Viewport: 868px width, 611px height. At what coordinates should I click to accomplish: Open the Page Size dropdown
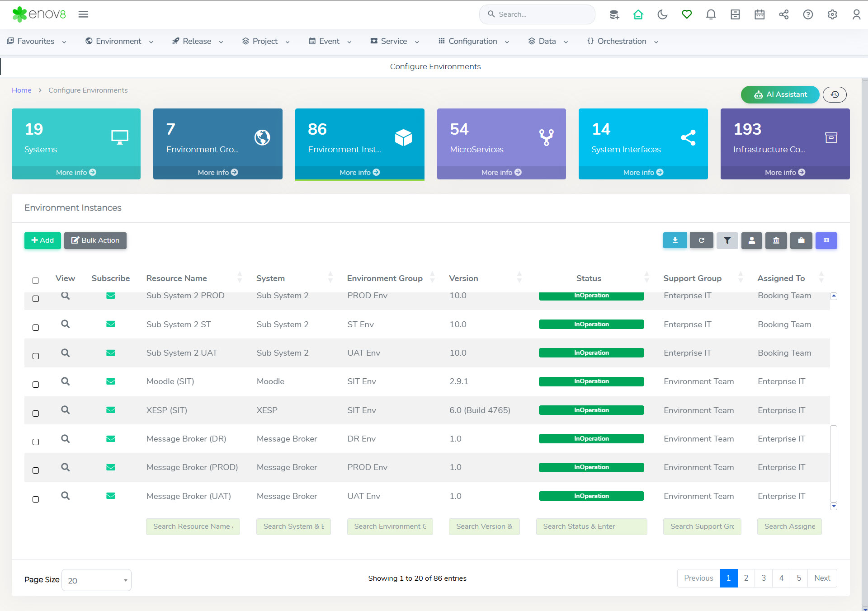96,580
